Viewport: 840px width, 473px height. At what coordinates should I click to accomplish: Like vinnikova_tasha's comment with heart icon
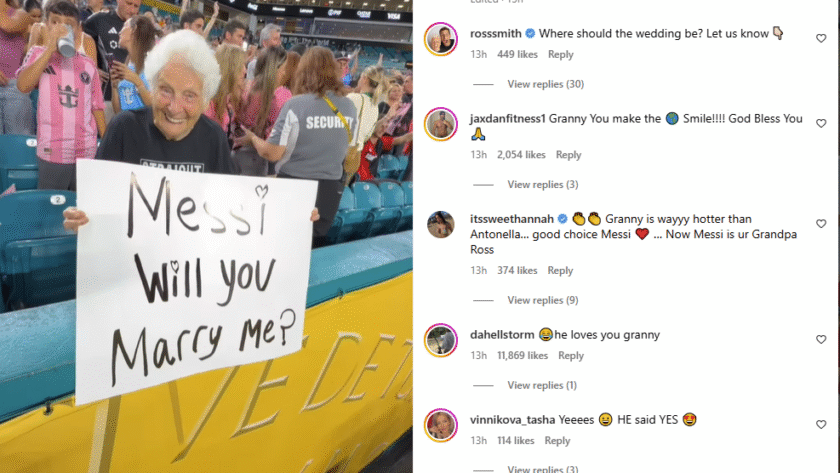(x=821, y=425)
